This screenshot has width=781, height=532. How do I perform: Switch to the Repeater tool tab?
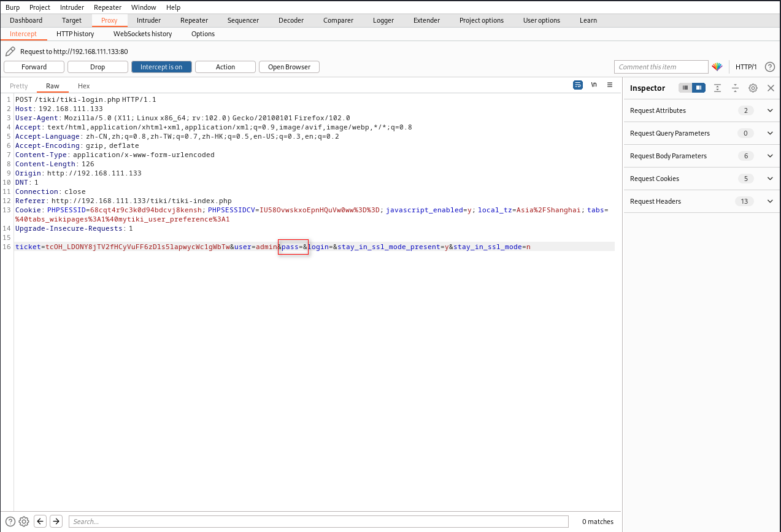click(x=194, y=20)
